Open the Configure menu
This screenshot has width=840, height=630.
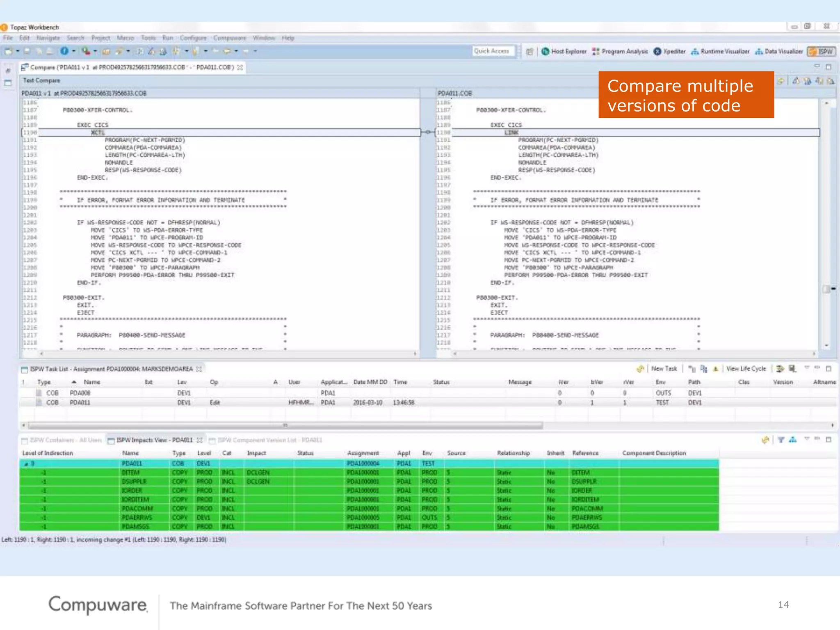193,38
